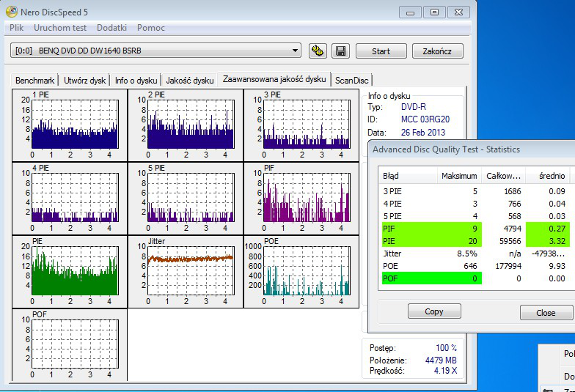Click the Start button
This screenshot has height=392, width=575.
[381, 51]
